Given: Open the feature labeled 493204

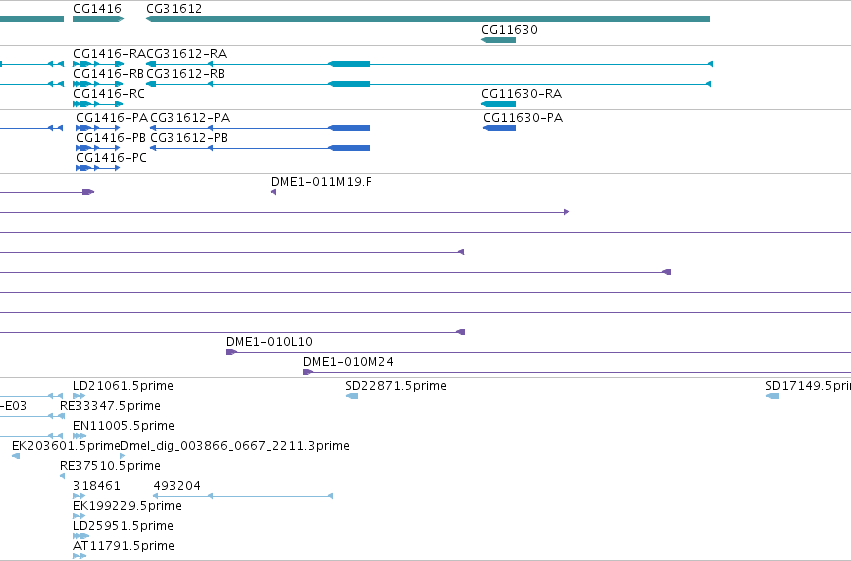Looking at the screenshot, I should 177,486.
